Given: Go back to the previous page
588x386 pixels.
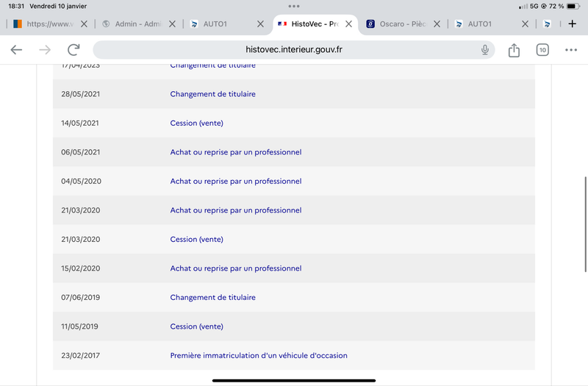Looking at the screenshot, I should (16, 49).
